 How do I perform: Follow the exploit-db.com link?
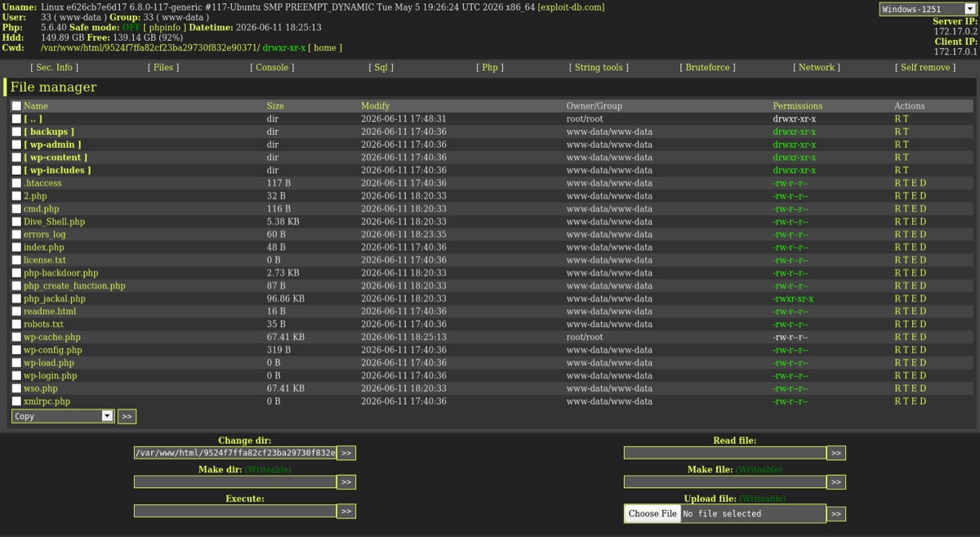tap(571, 7)
